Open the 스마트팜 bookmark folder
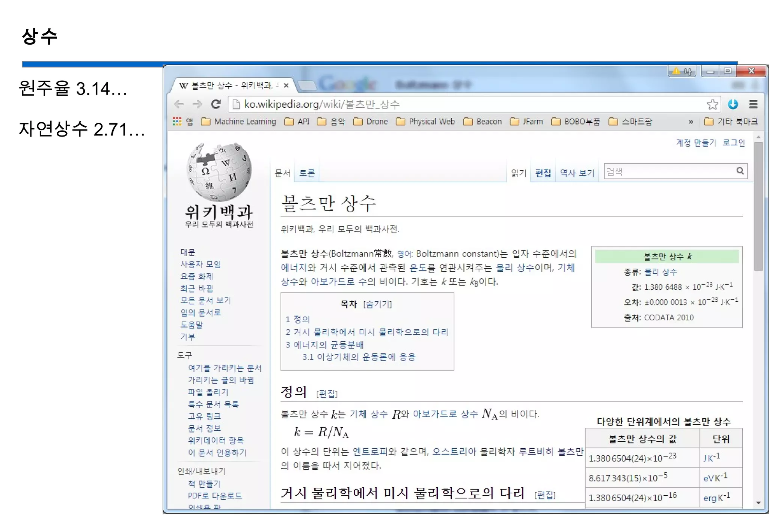This screenshot has width=769, height=532. click(x=630, y=122)
